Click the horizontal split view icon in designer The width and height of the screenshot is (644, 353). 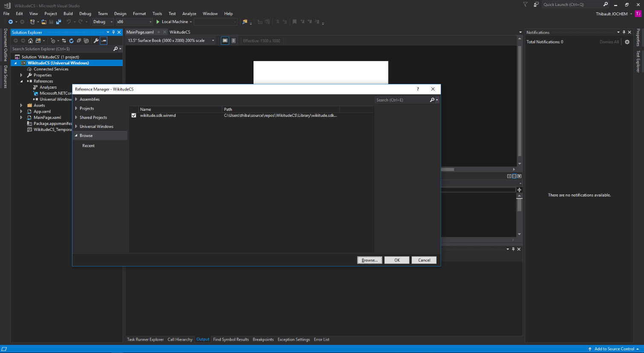(x=514, y=176)
